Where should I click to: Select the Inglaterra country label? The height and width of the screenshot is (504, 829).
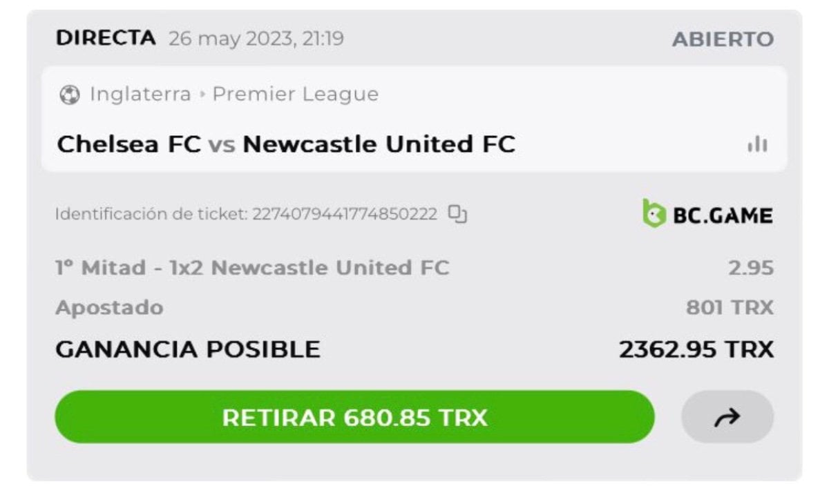(x=140, y=94)
